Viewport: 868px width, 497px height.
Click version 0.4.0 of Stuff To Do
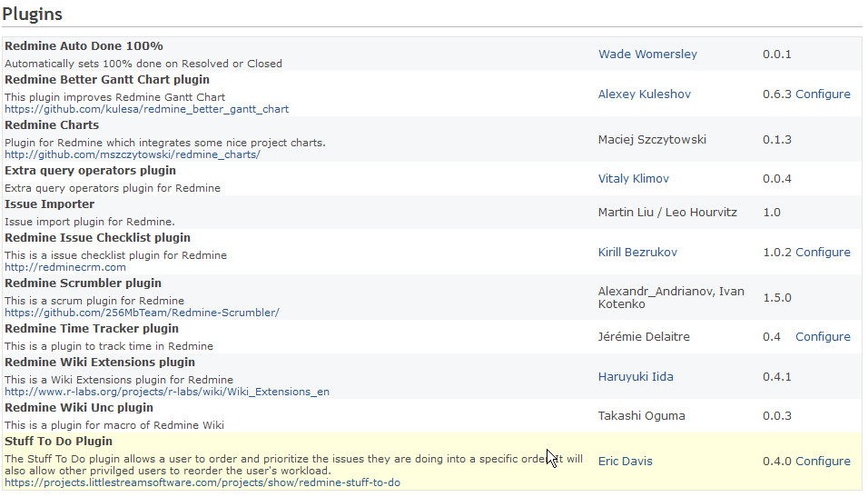point(776,461)
